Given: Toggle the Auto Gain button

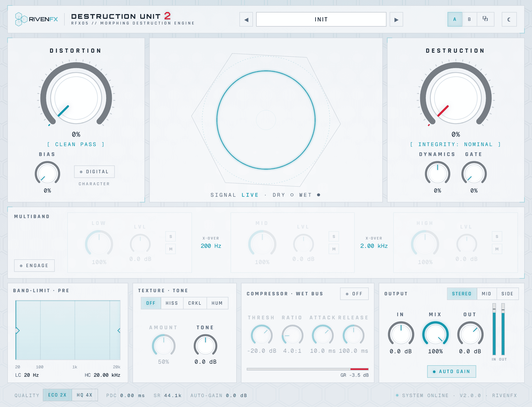Looking at the screenshot, I should (452, 372).
